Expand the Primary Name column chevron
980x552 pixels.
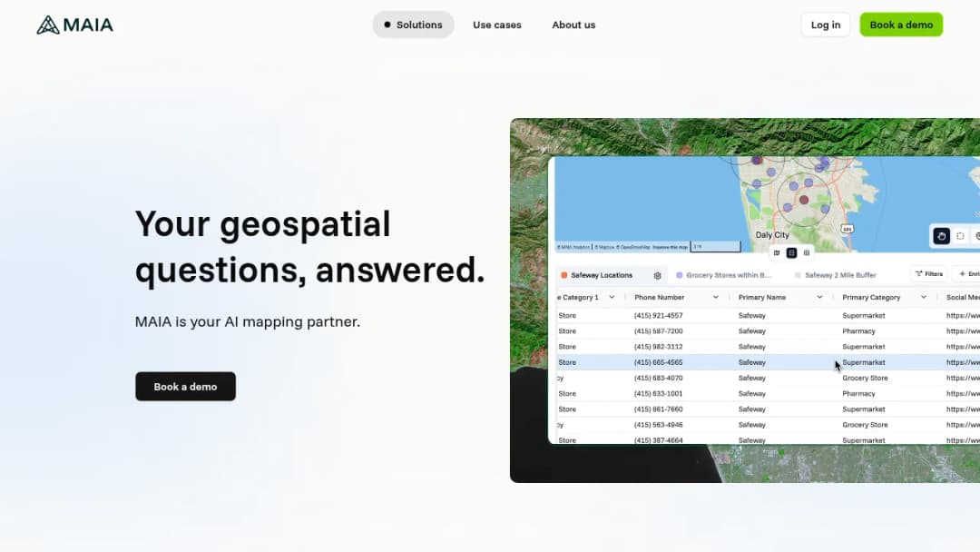pos(819,298)
